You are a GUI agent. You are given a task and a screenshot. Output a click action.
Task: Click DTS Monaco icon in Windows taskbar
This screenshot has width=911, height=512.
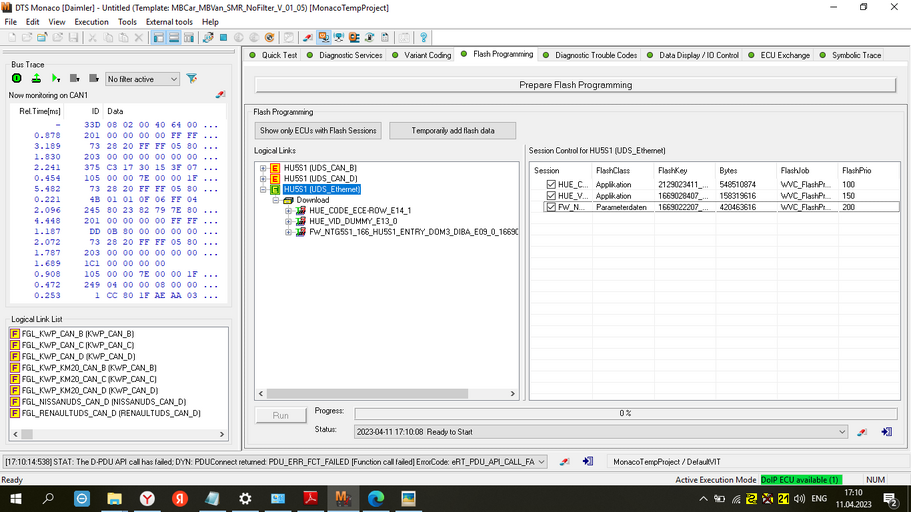[x=343, y=498]
